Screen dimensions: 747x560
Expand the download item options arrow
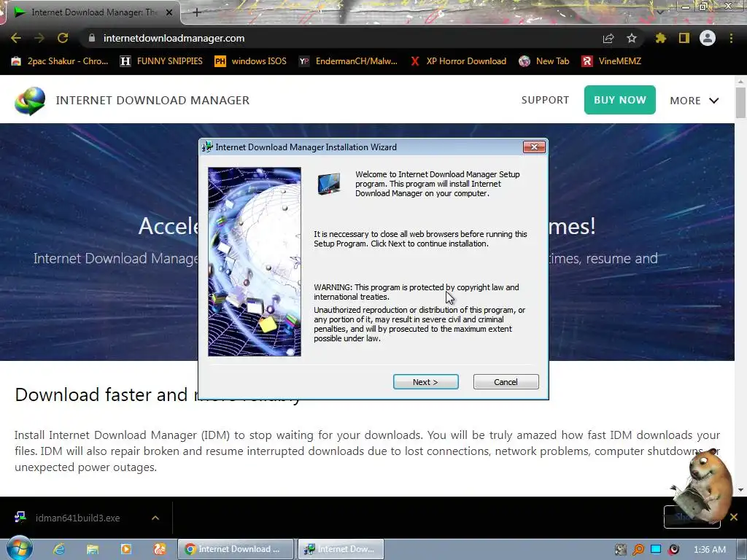(155, 518)
